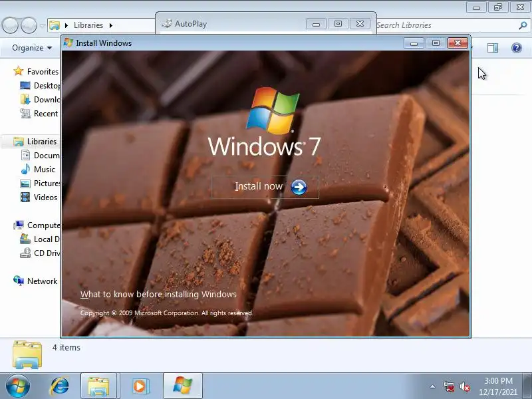Click the Install Windows title bar icon

[68, 43]
